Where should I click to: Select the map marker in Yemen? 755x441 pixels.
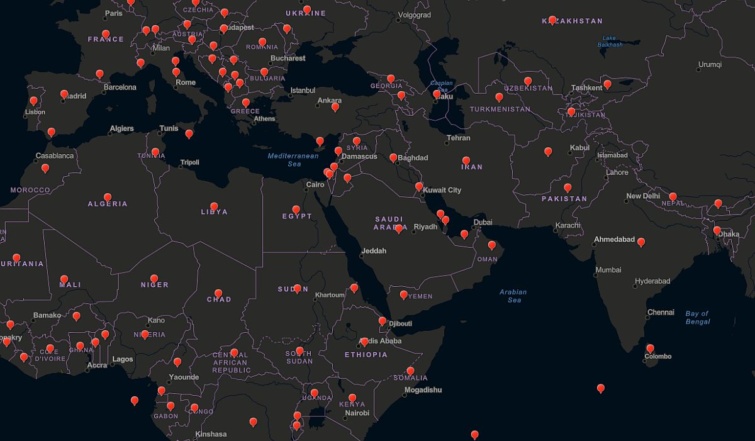point(404,295)
